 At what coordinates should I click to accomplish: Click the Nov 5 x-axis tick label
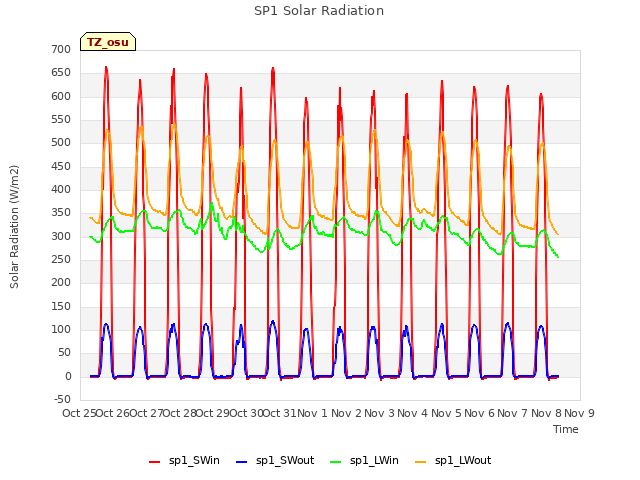pyautogui.click(x=446, y=413)
